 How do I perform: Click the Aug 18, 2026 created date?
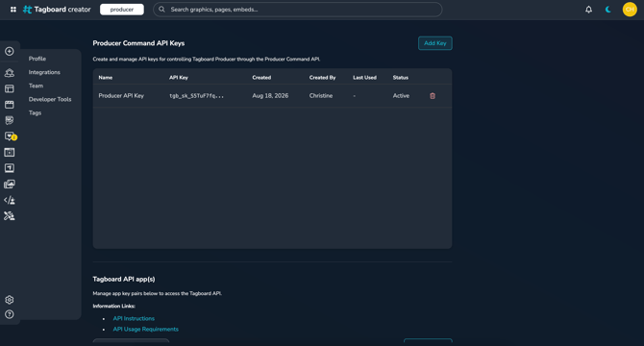coord(270,96)
